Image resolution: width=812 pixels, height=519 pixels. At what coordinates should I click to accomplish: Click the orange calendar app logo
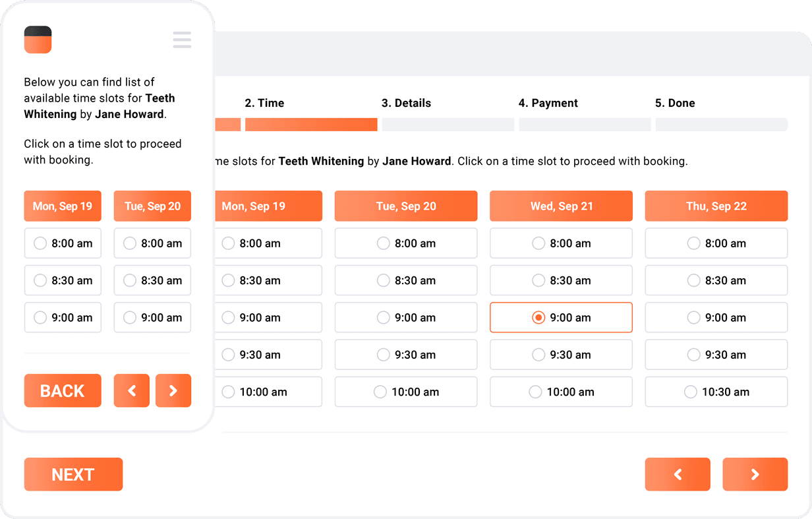click(38, 40)
